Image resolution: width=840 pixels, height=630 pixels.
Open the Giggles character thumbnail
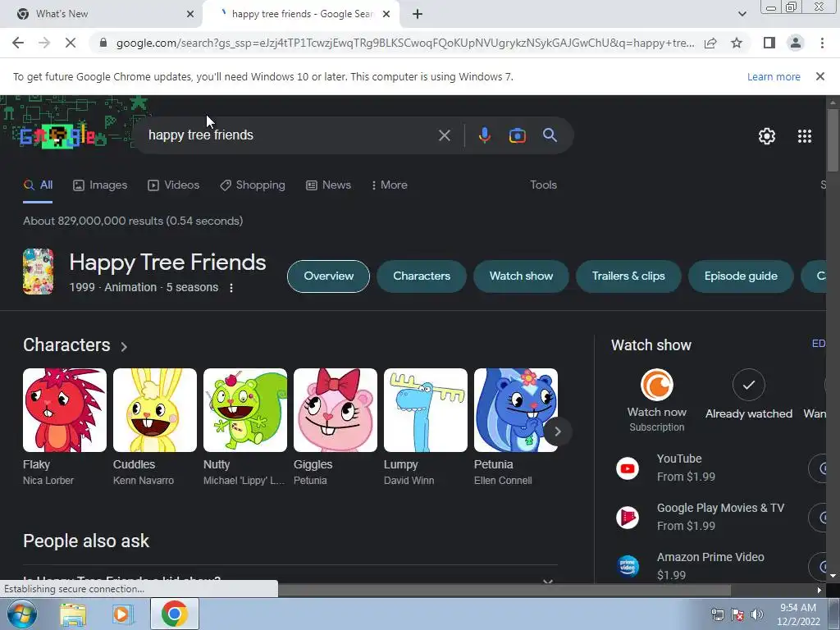point(336,410)
